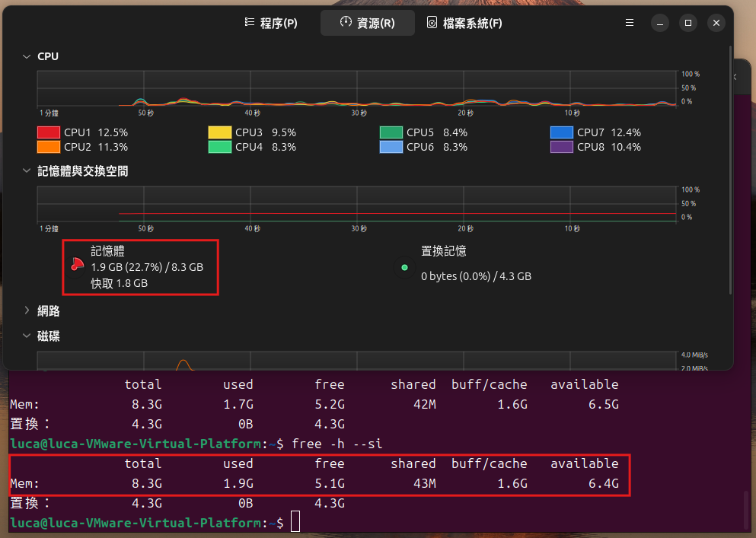Close the System Monitor window

tap(716, 23)
